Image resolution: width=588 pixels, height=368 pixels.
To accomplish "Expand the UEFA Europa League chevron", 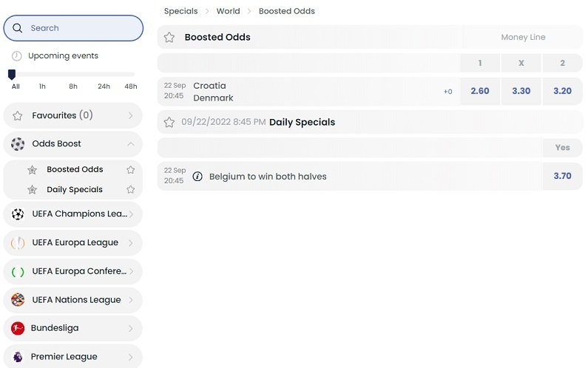I will (130, 243).
